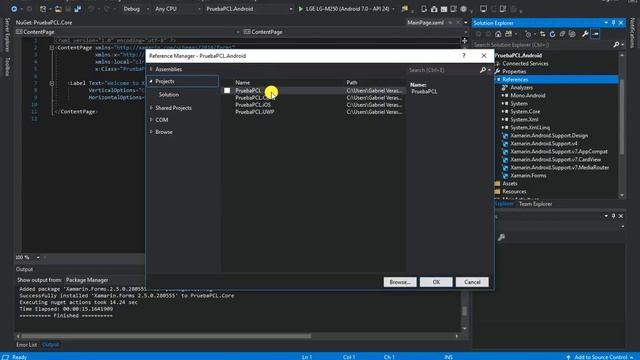This screenshot has height=360, width=640.
Task: Click the Switch Views icon in Solution Explorer
Action: (509, 34)
